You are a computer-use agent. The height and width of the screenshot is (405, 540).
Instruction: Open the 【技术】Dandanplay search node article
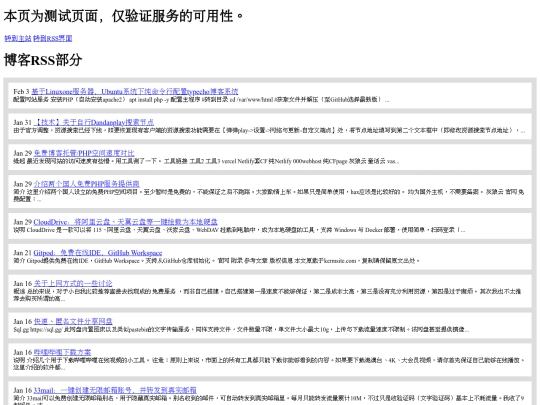[x=94, y=122]
